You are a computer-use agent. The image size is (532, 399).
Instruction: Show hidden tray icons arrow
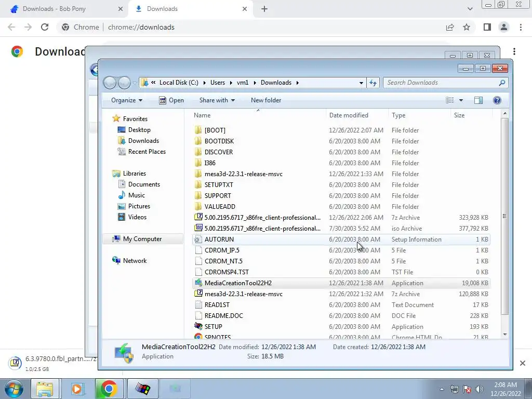click(x=442, y=389)
